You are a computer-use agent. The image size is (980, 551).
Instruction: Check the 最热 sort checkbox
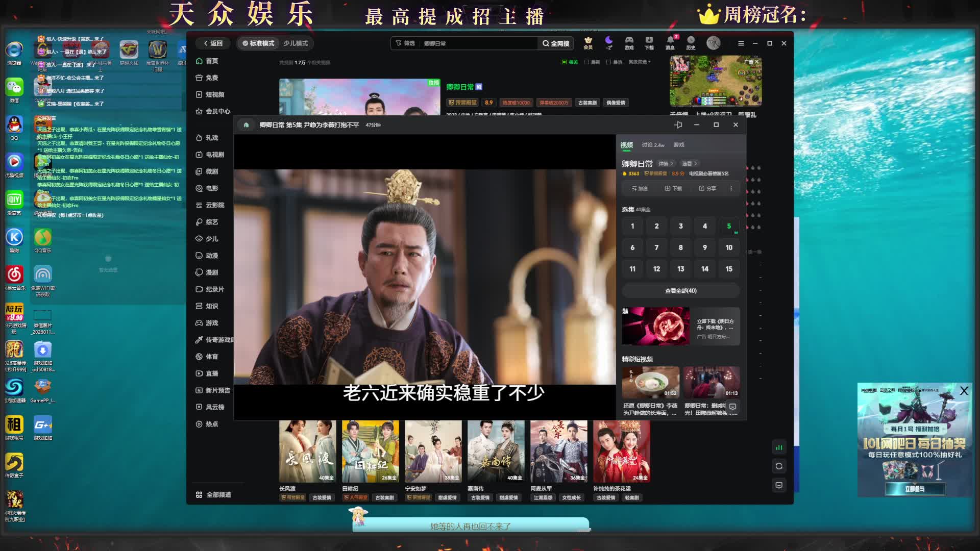609,62
